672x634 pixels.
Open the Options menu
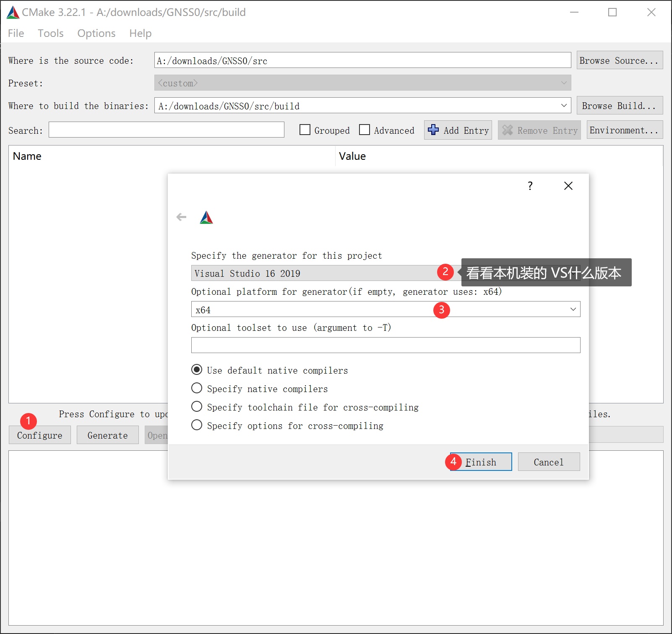click(x=96, y=33)
